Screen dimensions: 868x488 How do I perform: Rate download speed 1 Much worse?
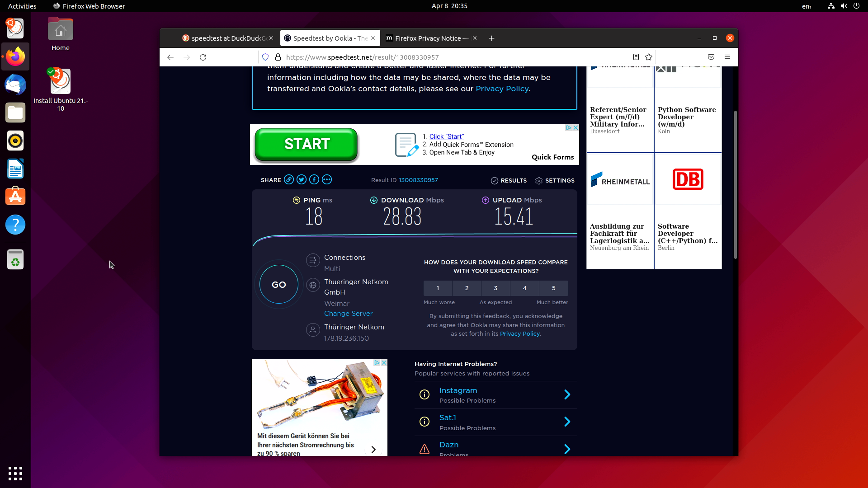(438, 288)
